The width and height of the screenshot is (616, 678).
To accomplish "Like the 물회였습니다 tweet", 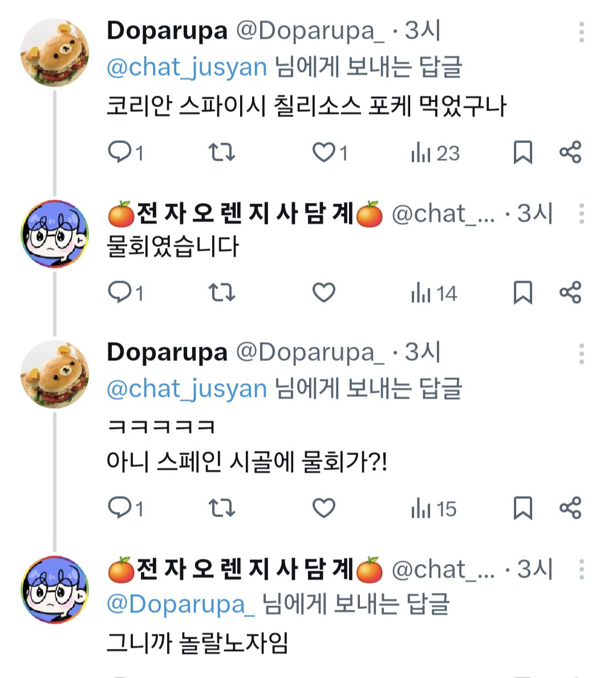I will point(324,293).
